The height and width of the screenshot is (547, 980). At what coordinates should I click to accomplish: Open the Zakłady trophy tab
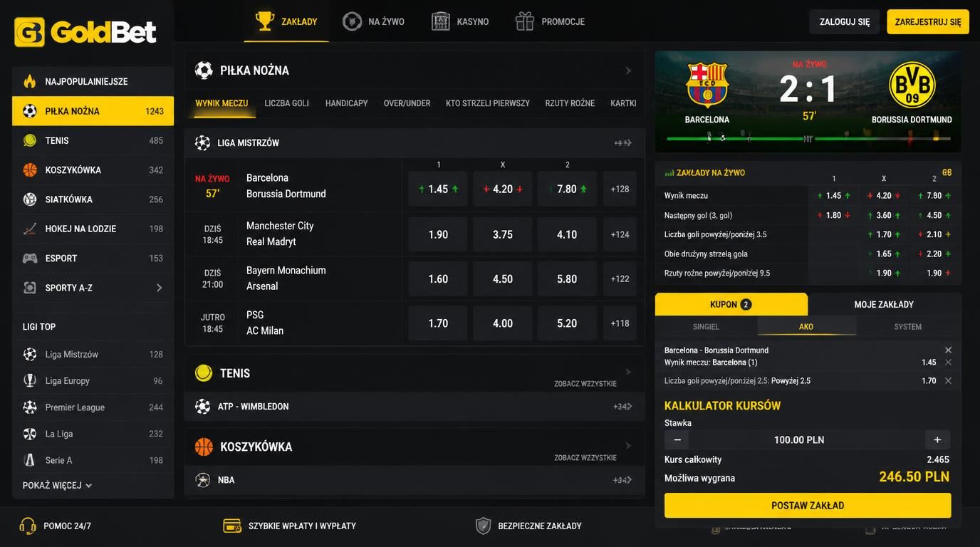[286, 21]
